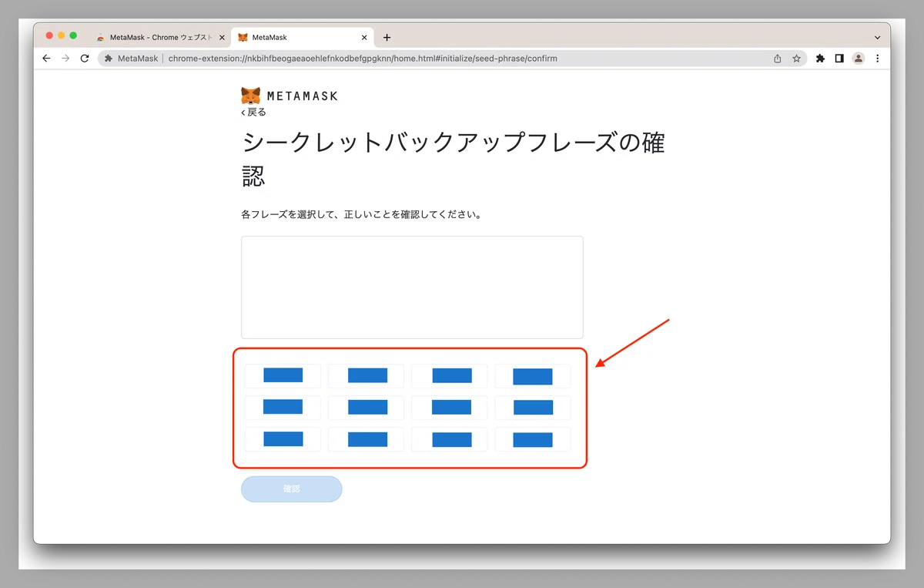
Task: Click the empty seed phrase selection box
Action: coord(412,287)
